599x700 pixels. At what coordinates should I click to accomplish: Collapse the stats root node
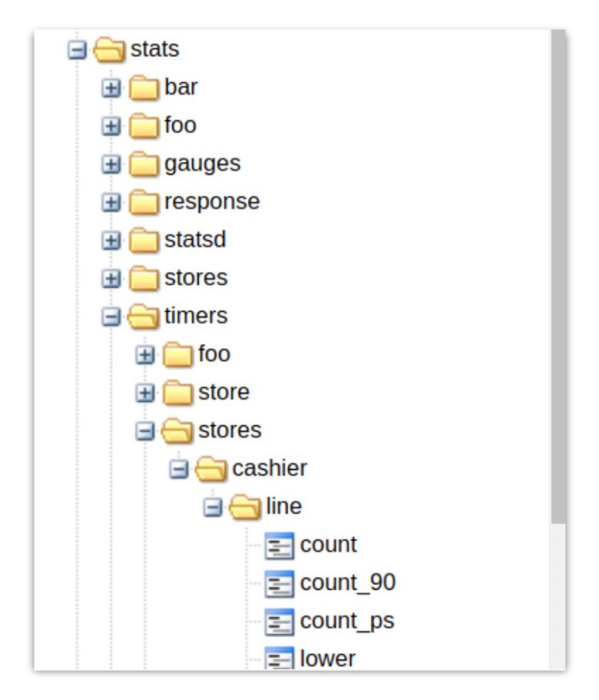(x=77, y=50)
